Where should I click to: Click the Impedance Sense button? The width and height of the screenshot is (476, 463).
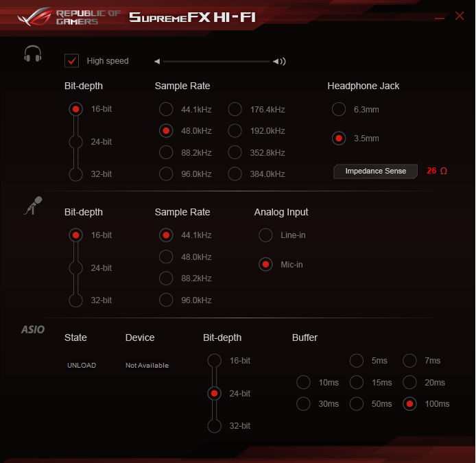(x=375, y=171)
